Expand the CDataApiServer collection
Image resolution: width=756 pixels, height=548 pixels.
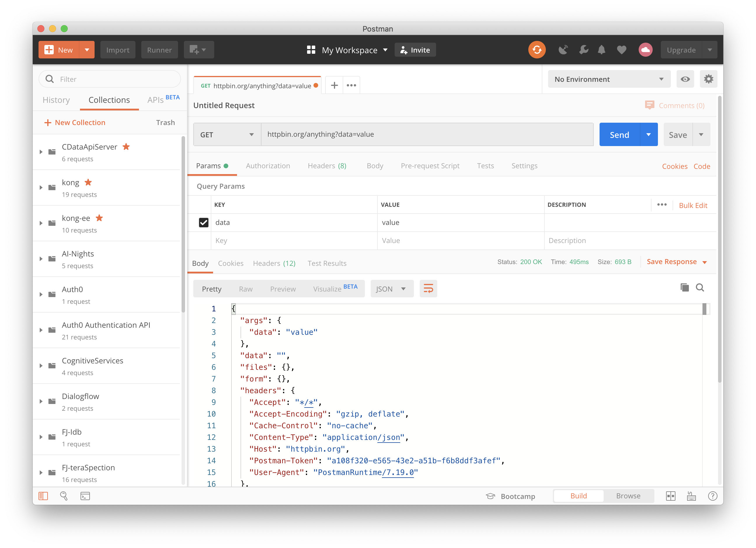(x=41, y=152)
